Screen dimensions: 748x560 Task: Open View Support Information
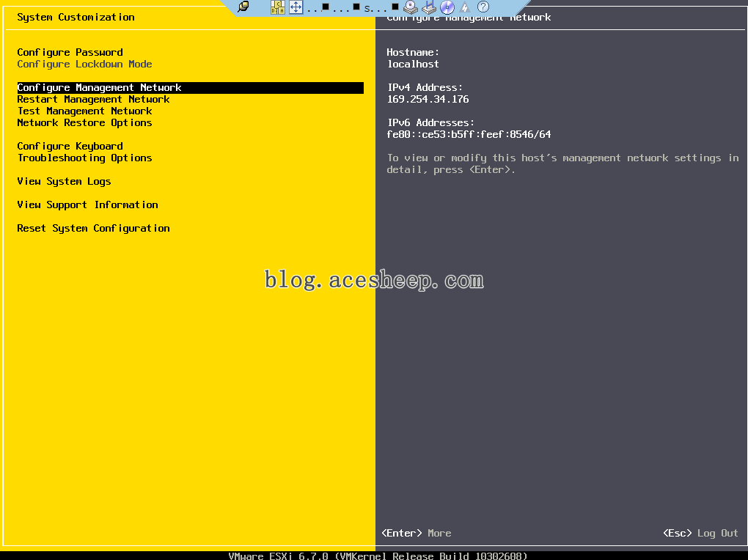point(87,205)
